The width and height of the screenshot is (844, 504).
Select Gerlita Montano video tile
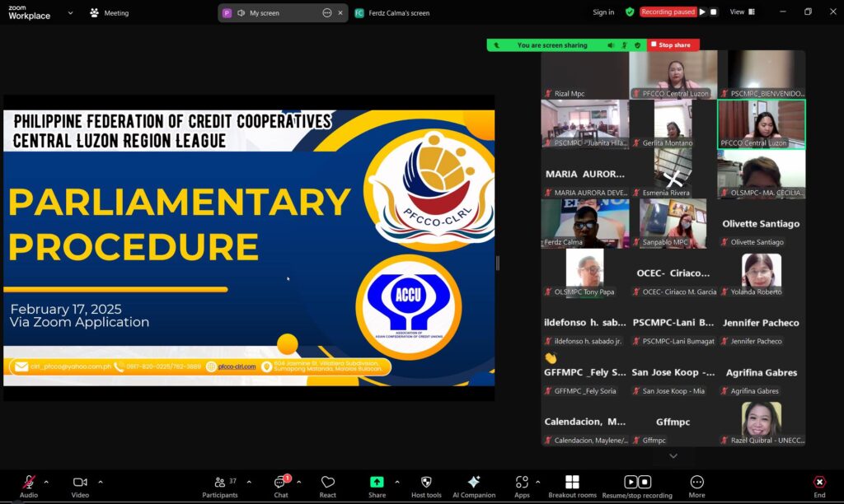673,124
